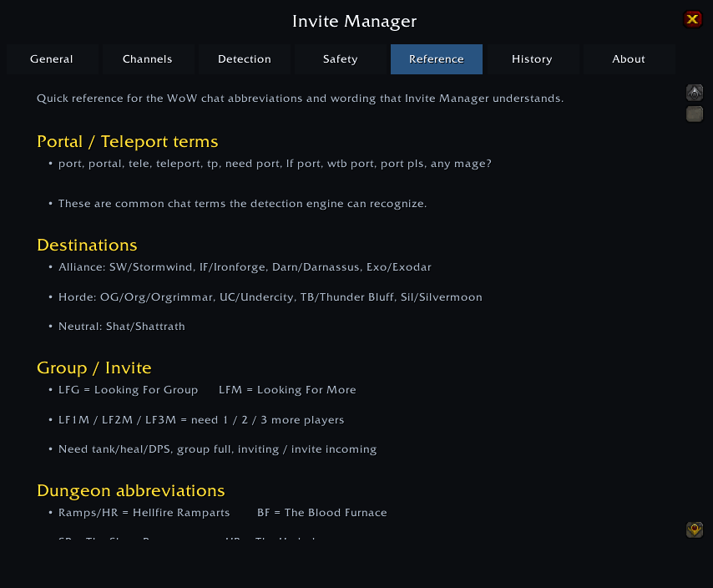713x588 pixels.
Task: Open the Channels tab
Action: (148, 59)
